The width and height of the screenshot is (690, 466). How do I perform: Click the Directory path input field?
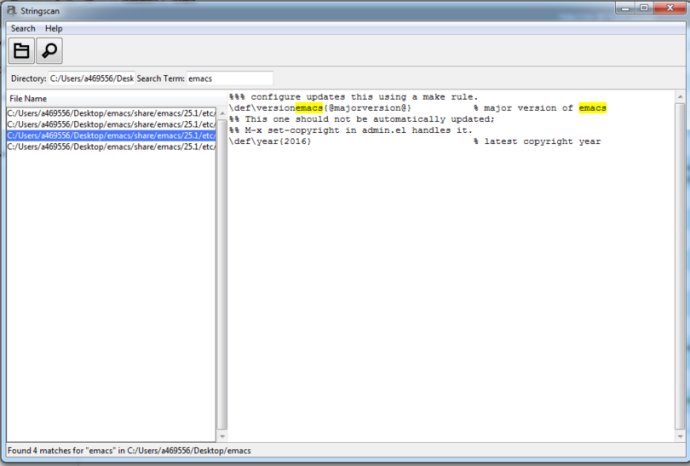[91, 78]
